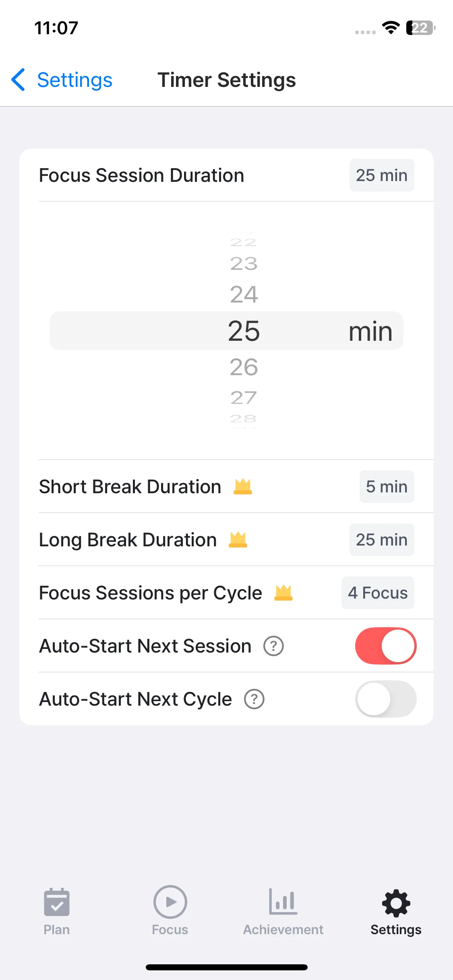Open the Auto-Start Next Session help icon
The height and width of the screenshot is (980, 453).
pyautogui.click(x=273, y=646)
